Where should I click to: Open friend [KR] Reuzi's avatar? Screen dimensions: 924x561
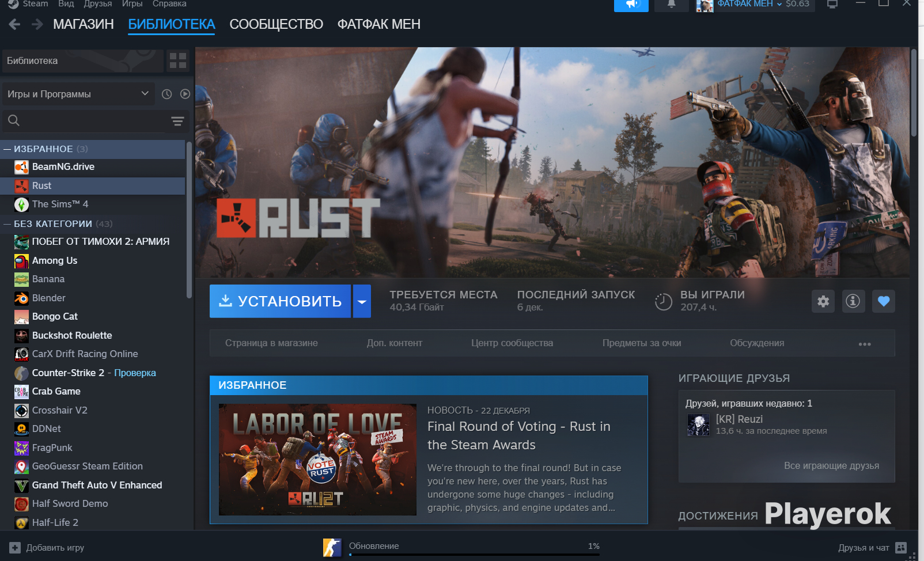(x=698, y=425)
